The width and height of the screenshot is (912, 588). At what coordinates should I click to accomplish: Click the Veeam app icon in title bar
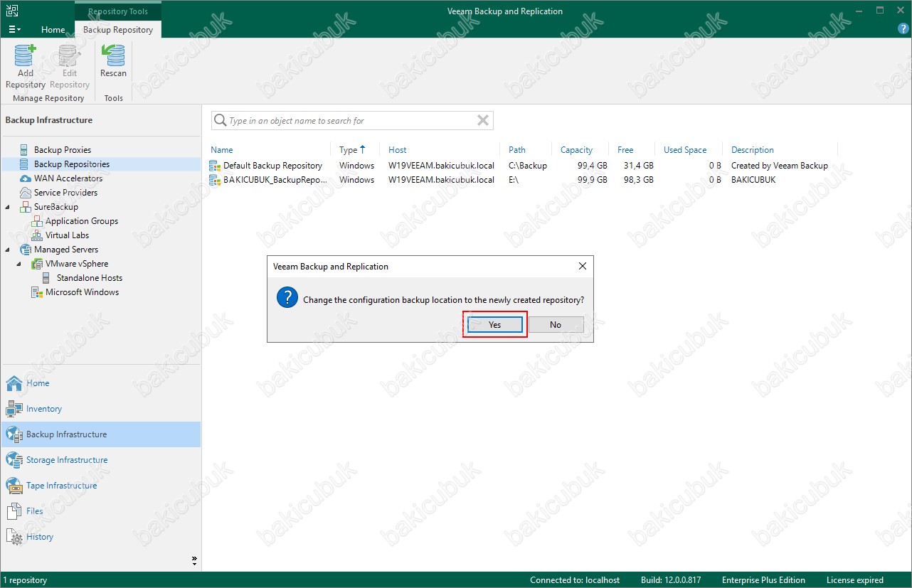(x=12, y=10)
